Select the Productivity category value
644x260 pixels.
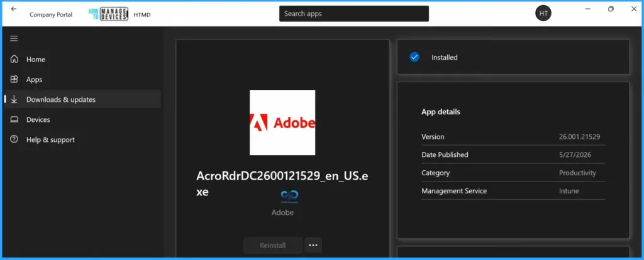click(577, 173)
